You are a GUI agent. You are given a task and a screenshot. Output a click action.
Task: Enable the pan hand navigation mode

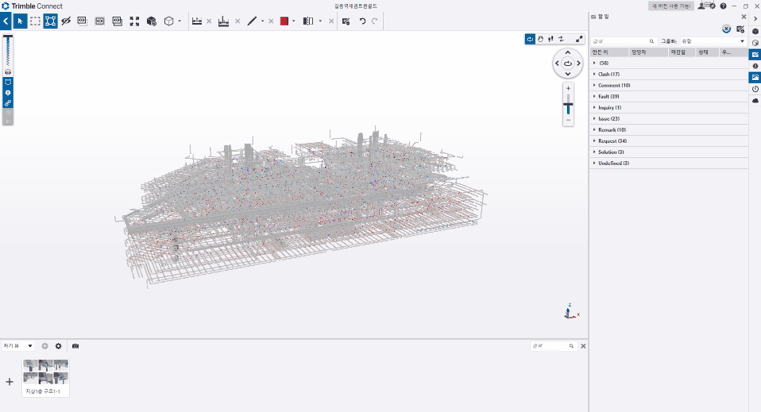click(540, 39)
